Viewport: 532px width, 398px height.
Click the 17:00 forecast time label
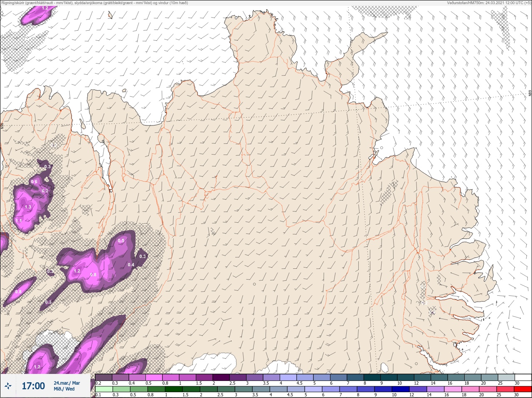coord(33,386)
